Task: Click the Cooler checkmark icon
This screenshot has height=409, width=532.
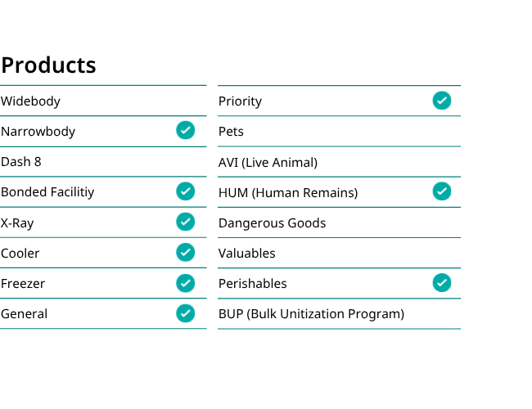Action: point(185,252)
